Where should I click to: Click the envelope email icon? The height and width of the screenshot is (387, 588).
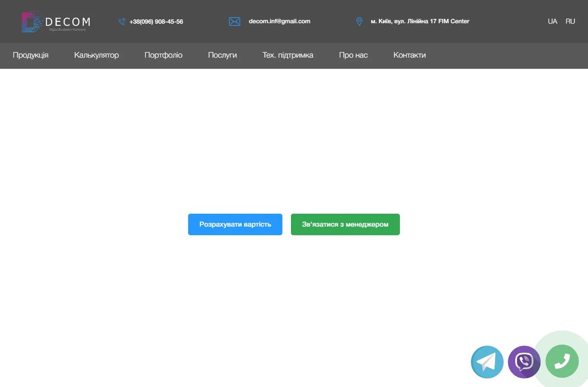click(235, 21)
